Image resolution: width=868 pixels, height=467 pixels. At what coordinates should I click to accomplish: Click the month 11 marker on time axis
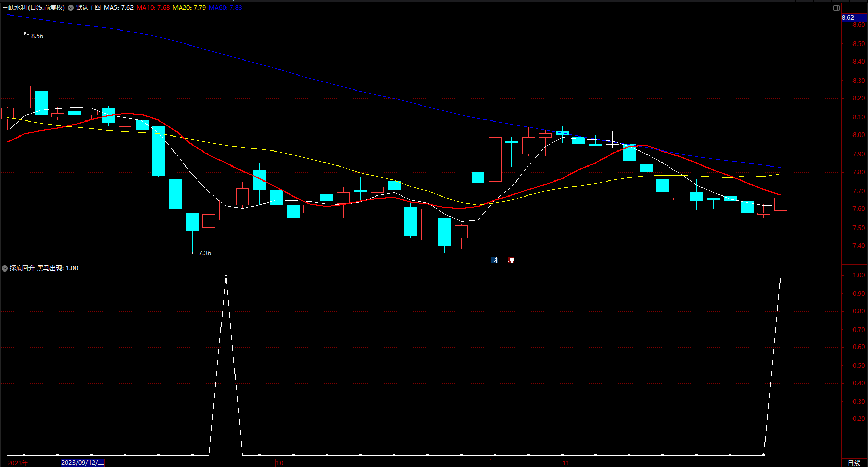pyautogui.click(x=566, y=463)
